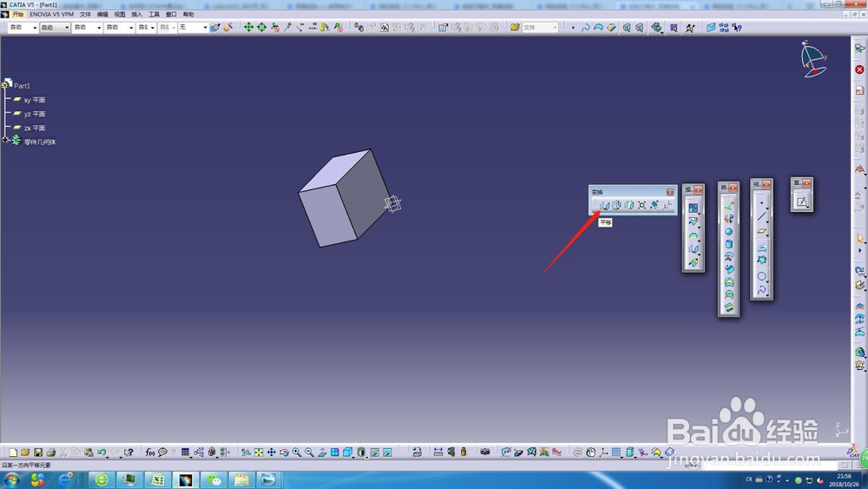Click the Point tool icon
Screen dimensions: 868x489
[762, 203]
